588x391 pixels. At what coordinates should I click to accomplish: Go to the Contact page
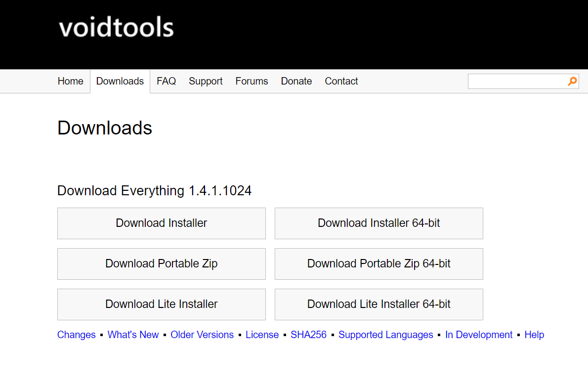pyautogui.click(x=341, y=82)
